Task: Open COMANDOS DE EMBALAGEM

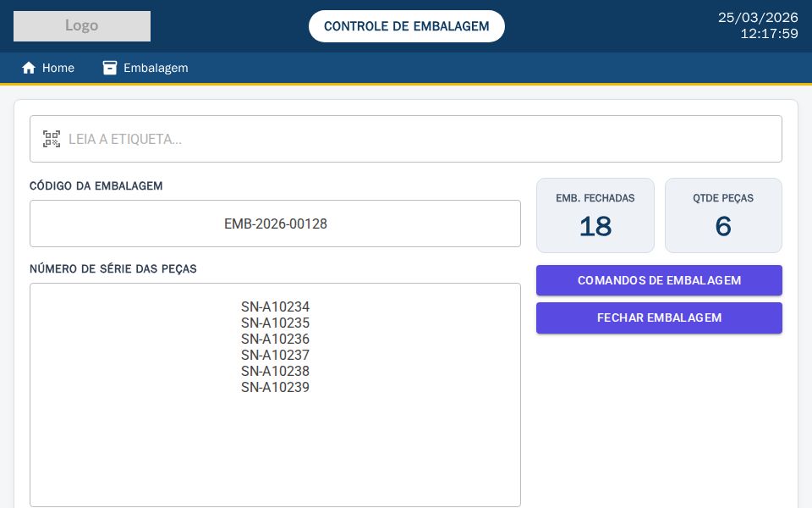Action: [x=659, y=280]
